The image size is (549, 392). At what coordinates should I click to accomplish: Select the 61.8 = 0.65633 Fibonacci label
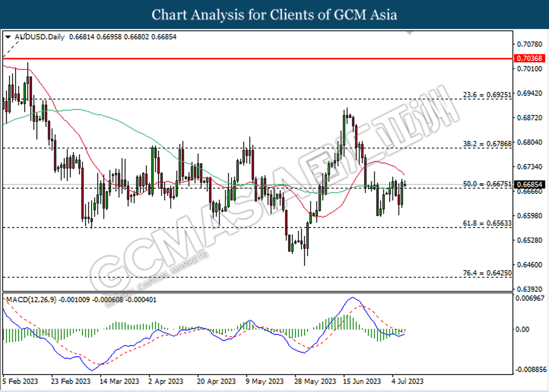click(487, 223)
